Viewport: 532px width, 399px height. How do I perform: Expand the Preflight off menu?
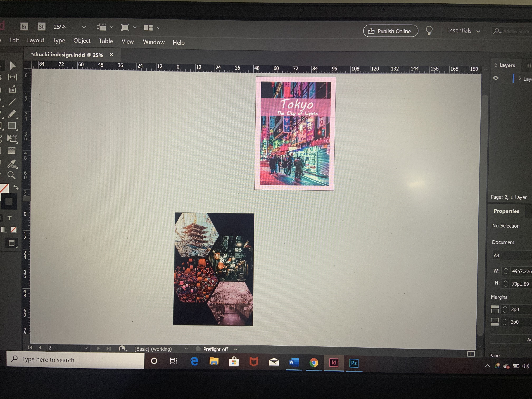[236, 349]
